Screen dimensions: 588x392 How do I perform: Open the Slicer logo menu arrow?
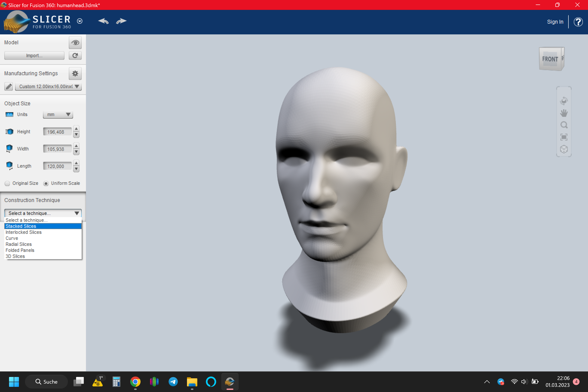pyautogui.click(x=80, y=21)
